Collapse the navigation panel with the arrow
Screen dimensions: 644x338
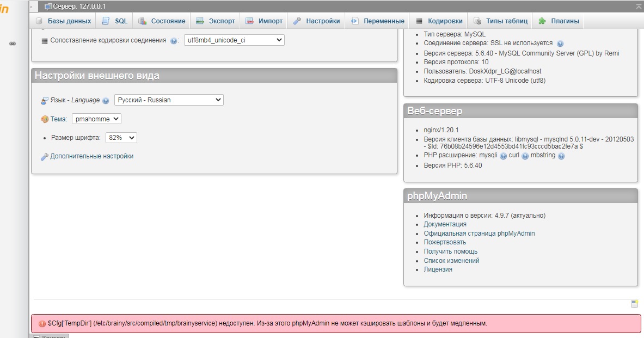31,7
